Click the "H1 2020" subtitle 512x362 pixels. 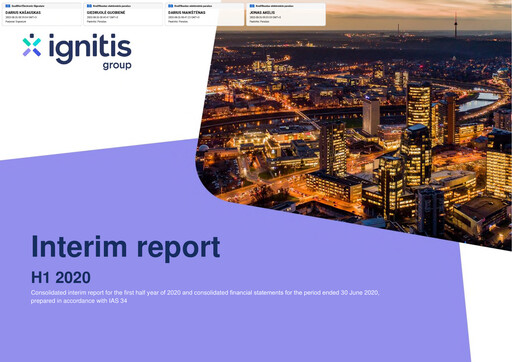click(61, 278)
